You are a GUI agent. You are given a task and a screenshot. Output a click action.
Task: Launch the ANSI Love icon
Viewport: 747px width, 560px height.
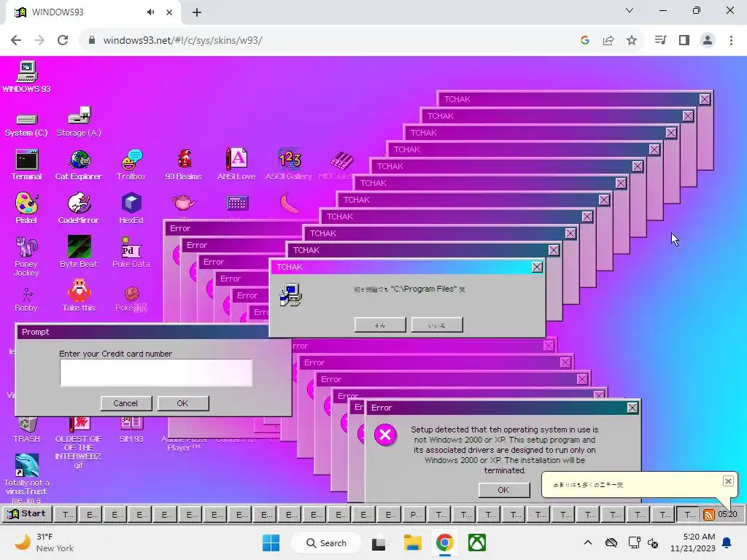236,165
